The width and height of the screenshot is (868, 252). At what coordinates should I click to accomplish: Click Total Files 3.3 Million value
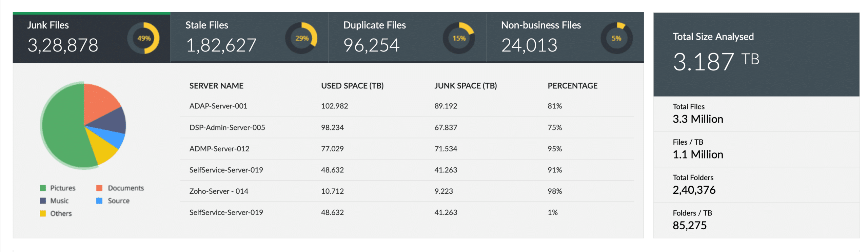(x=698, y=119)
